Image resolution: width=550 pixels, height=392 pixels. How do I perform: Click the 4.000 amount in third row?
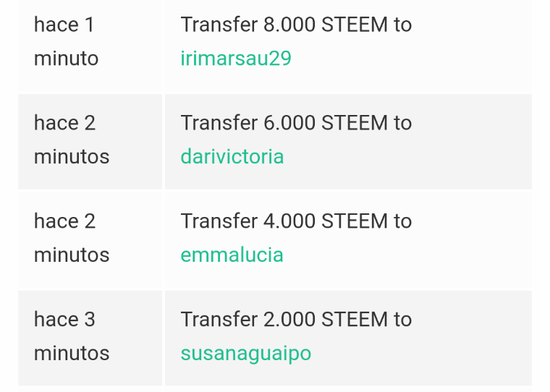pyautogui.click(x=289, y=221)
